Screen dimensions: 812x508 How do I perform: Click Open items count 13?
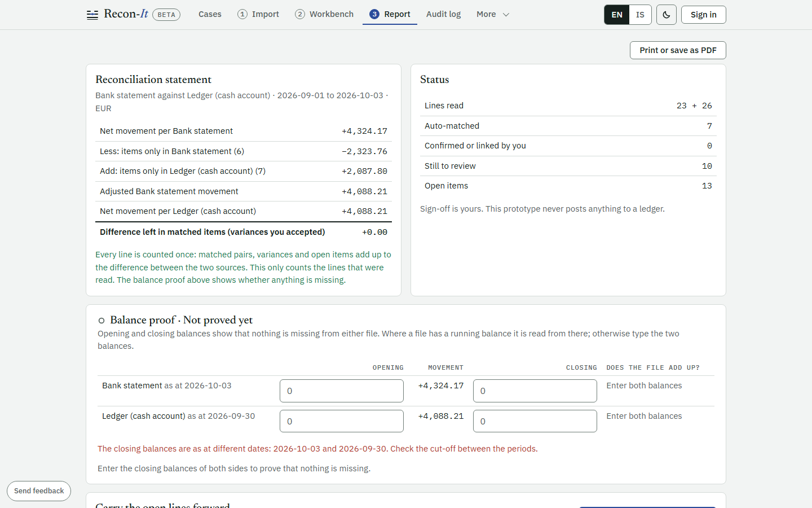(707, 186)
